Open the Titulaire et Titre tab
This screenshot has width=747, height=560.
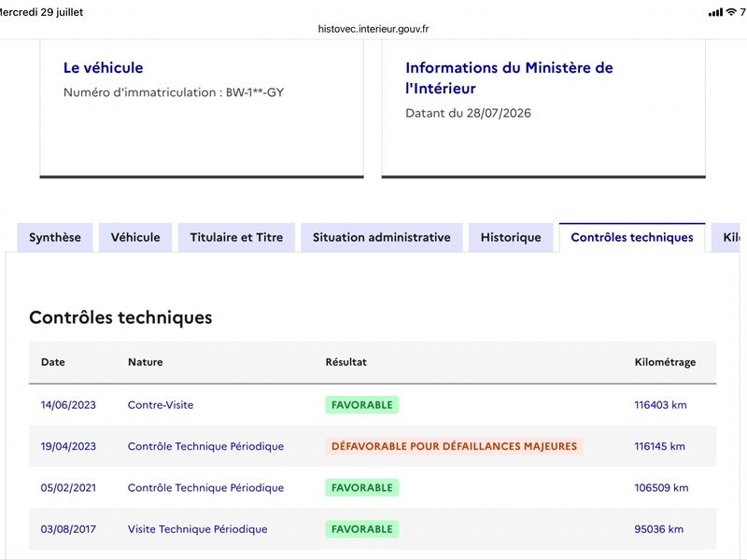[236, 237]
